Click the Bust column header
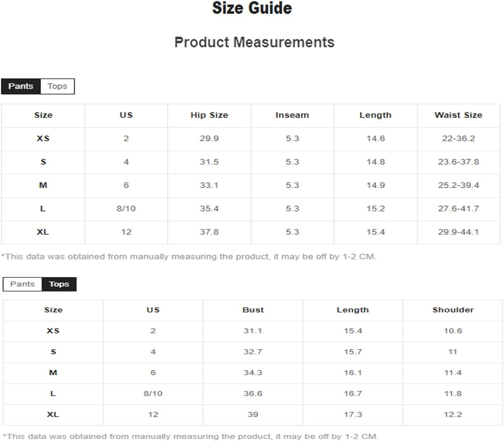 coord(253,310)
